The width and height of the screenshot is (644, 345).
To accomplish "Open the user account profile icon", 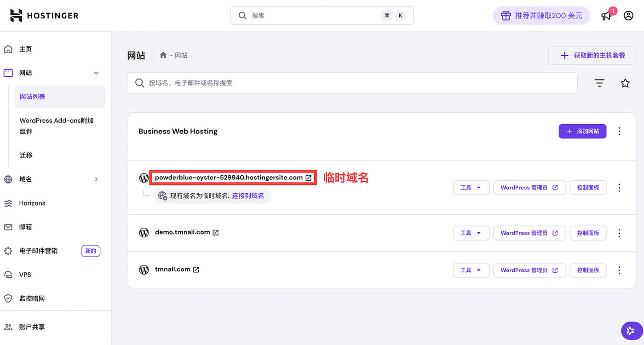I will click(628, 16).
